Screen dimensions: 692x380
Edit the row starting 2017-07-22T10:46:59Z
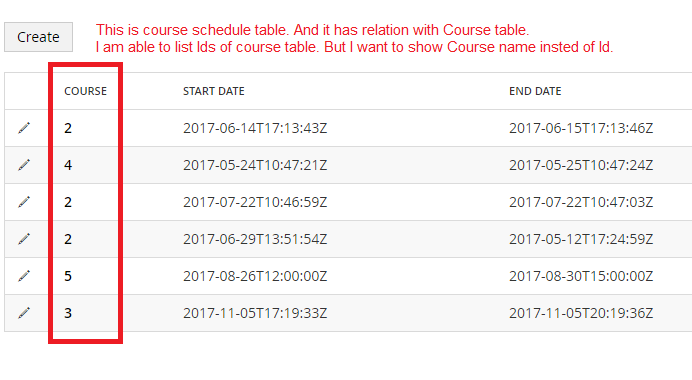click(x=24, y=202)
